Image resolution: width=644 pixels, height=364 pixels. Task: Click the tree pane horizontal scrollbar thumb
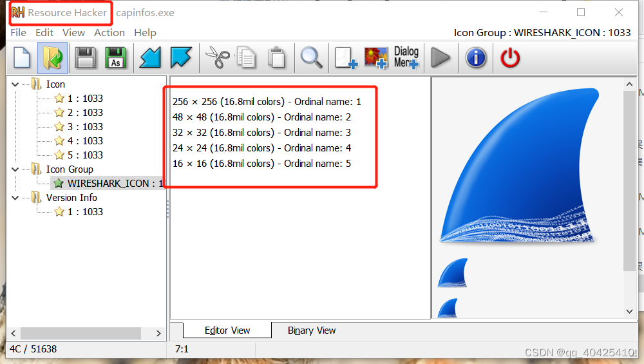click(80, 333)
